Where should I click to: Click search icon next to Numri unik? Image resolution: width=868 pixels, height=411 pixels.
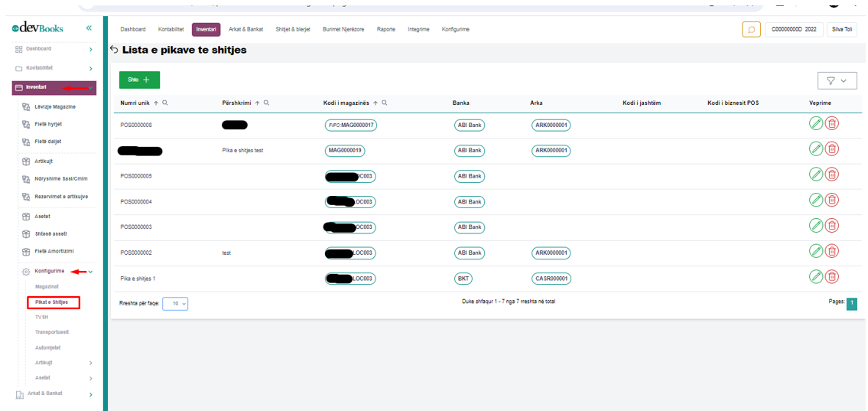coord(165,103)
